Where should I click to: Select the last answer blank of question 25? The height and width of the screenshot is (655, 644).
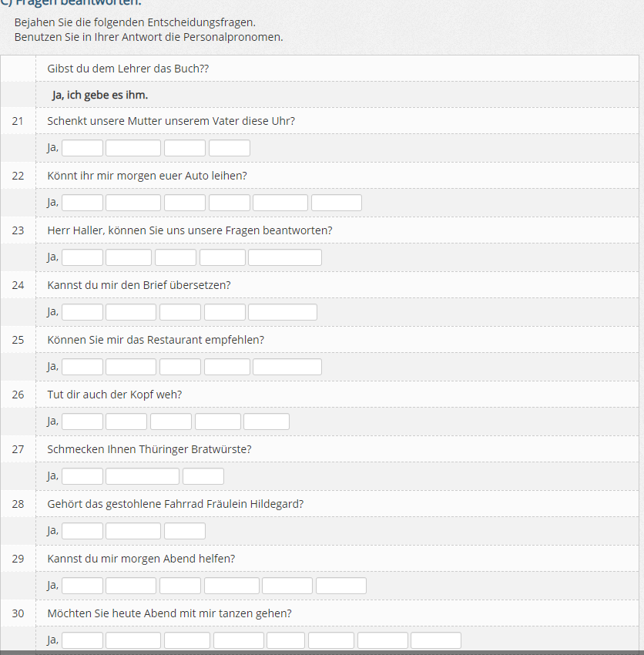coord(287,367)
